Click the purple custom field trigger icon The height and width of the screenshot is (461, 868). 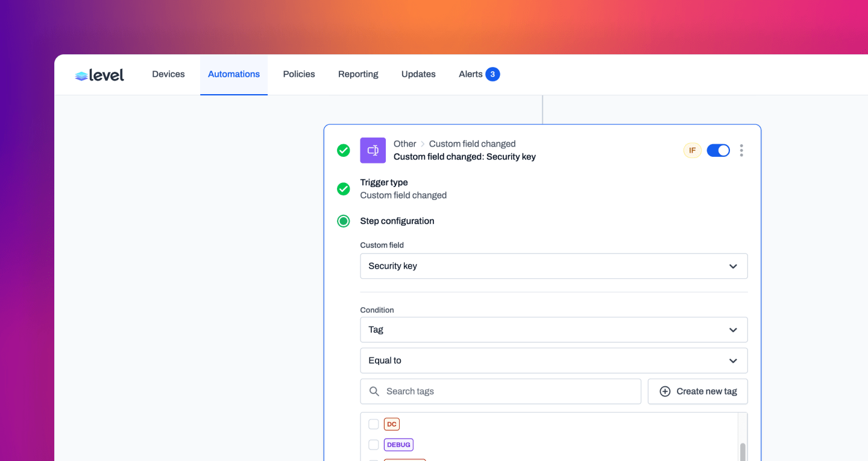coord(373,150)
